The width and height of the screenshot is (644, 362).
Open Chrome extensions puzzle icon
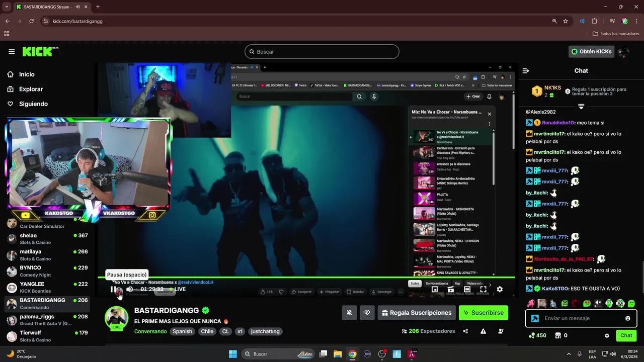coord(595,21)
